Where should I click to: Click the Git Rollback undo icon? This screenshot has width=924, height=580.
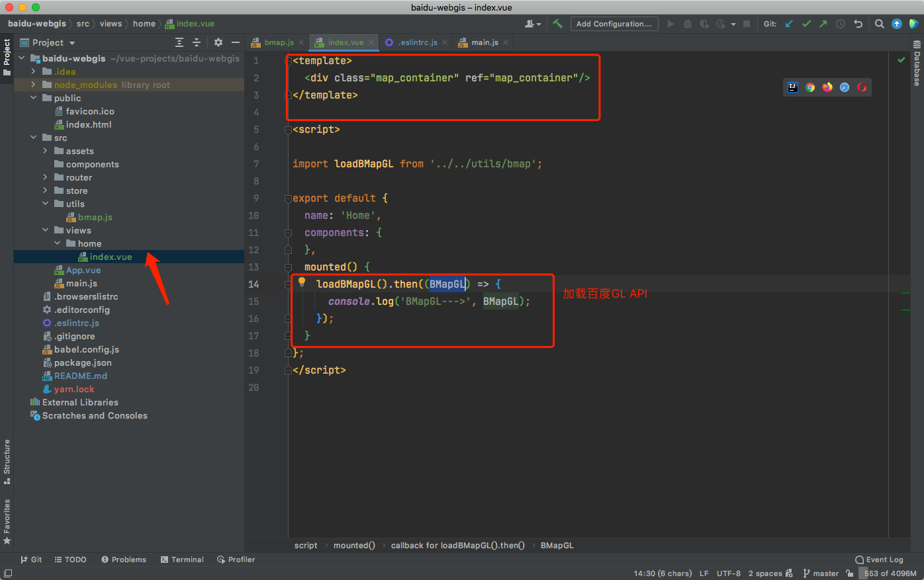point(858,24)
